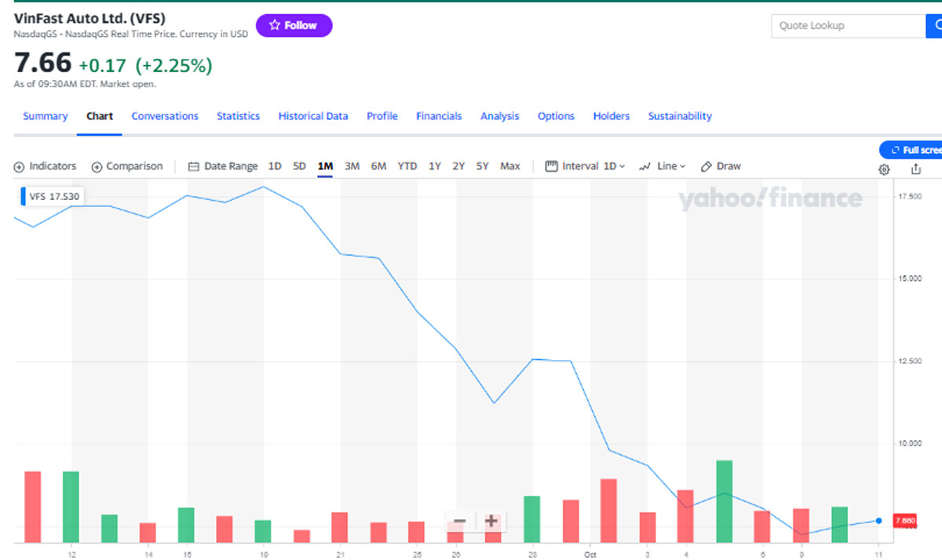Zoom in with the plus button
Image resolution: width=942 pixels, height=560 pixels.
491,522
